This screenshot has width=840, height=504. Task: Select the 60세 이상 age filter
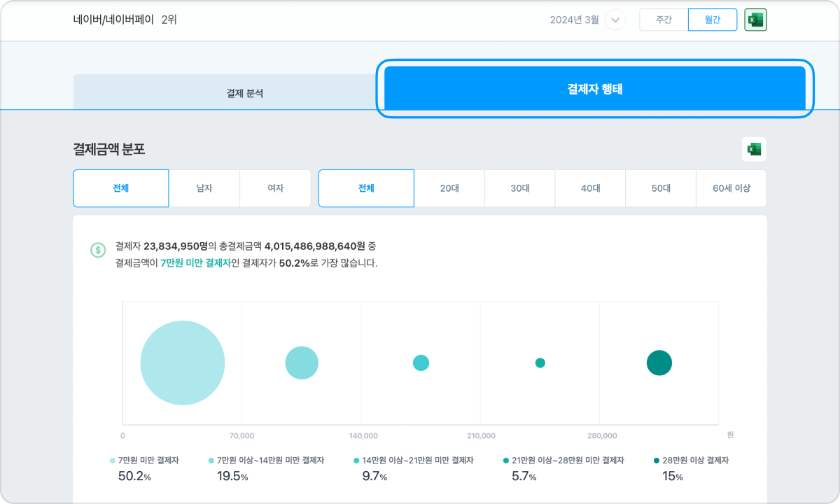click(x=731, y=188)
